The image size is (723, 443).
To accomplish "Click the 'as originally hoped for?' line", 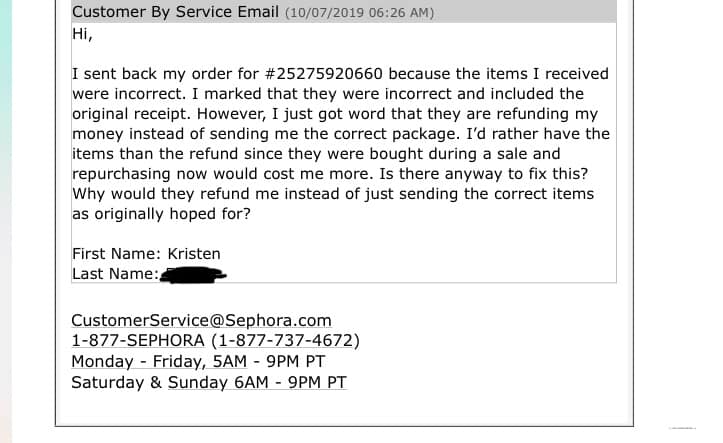I will pyautogui.click(x=161, y=214).
